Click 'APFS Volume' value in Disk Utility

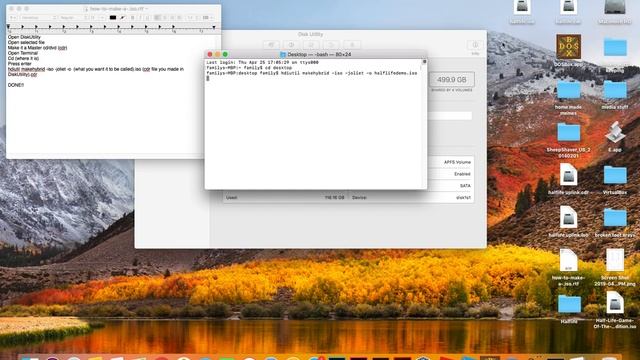pos(457,162)
